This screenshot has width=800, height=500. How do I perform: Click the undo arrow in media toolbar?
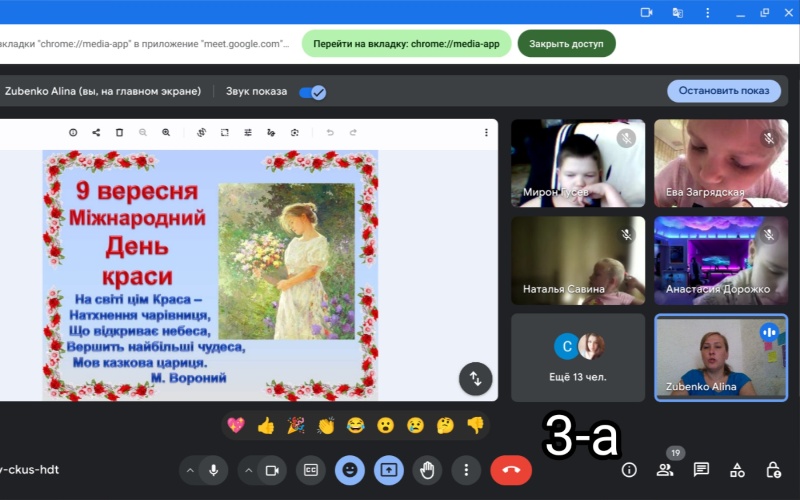[330, 133]
